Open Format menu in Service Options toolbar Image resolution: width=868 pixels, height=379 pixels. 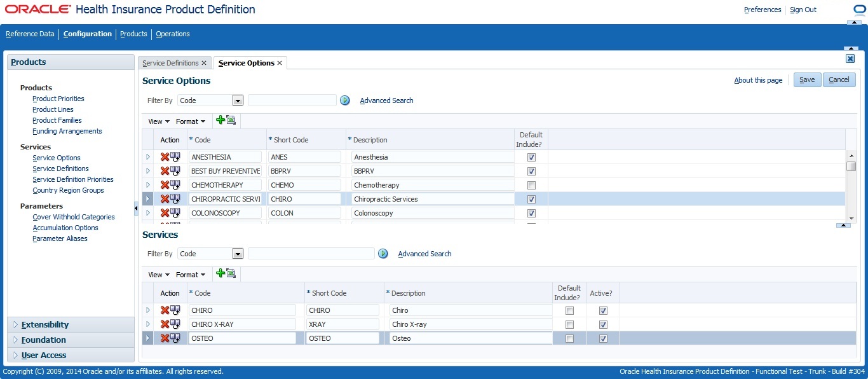[x=191, y=121]
